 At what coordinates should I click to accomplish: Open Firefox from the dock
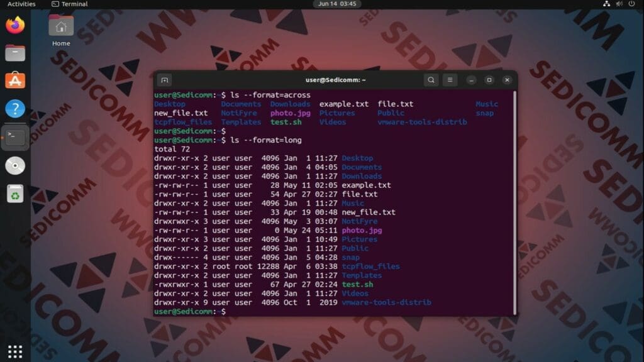15,25
